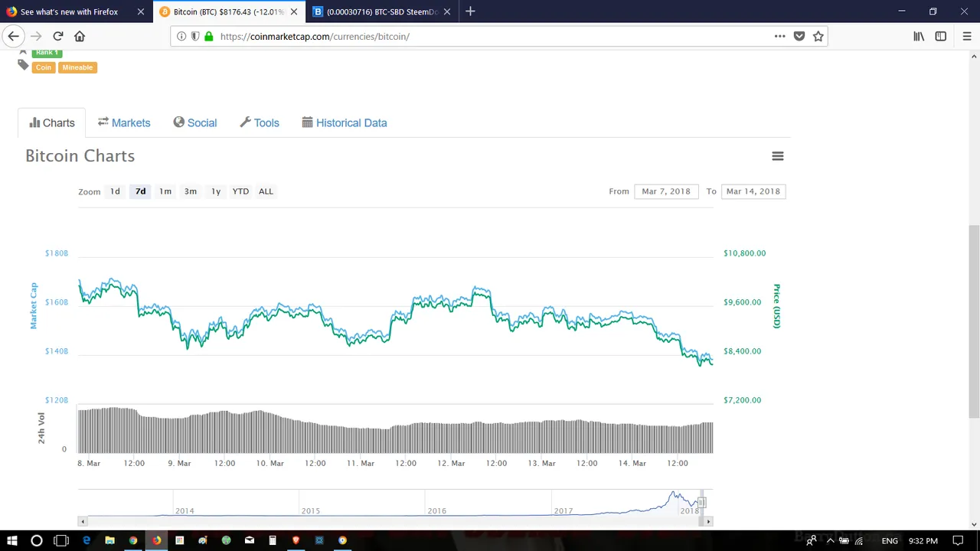Close the "See what's new with Firefox" tab

(140, 11)
